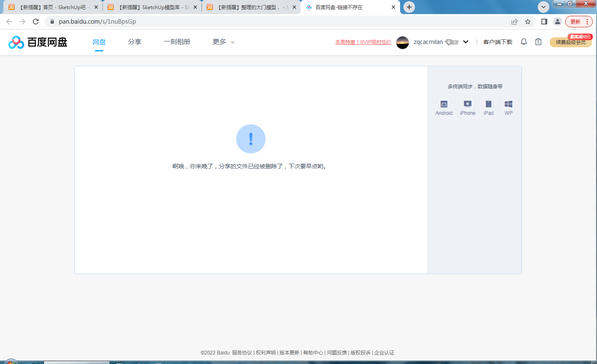Click the iPad download icon
The image size is (597, 364).
(x=488, y=104)
